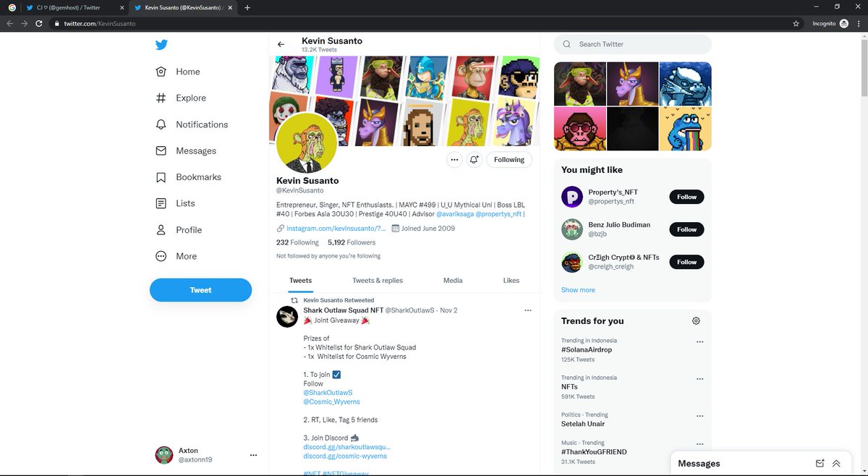
Task: Click the Axton account avatar
Action: click(x=164, y=455)
